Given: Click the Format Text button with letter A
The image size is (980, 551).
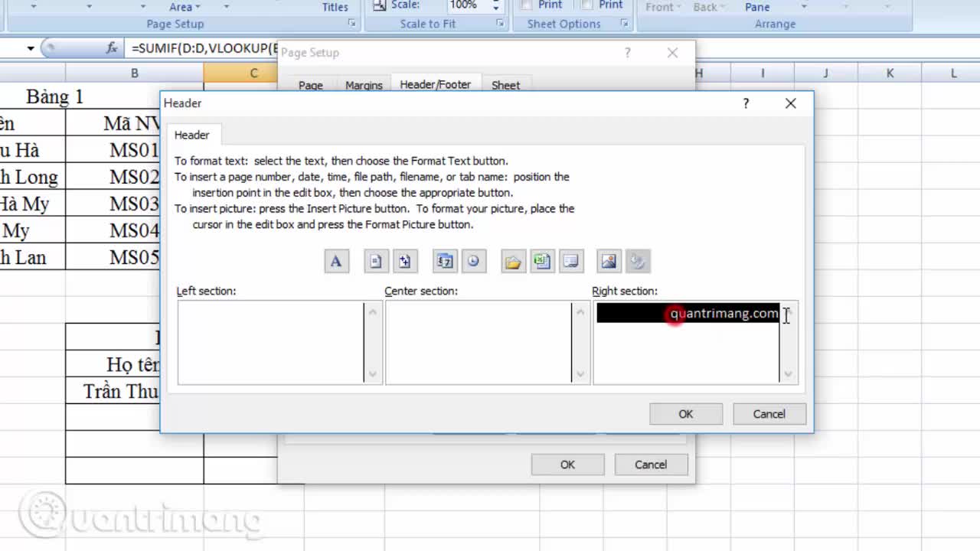Looking at the screenshot, I should [336, 262].
